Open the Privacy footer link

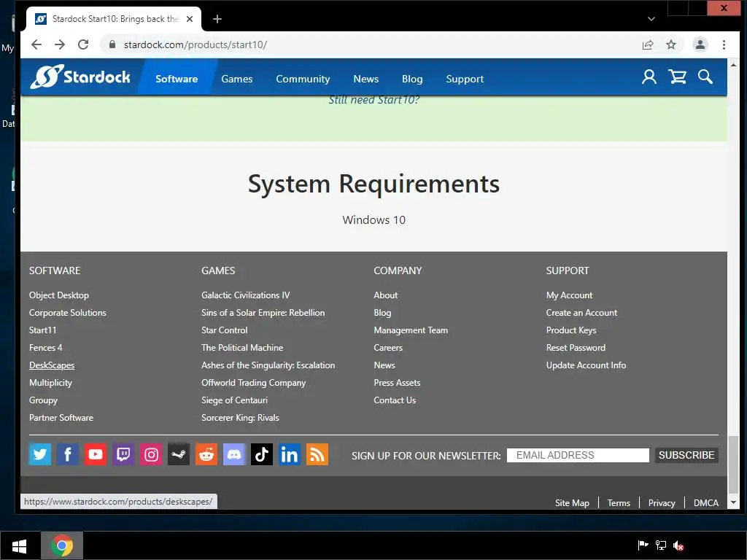point(662,503)
